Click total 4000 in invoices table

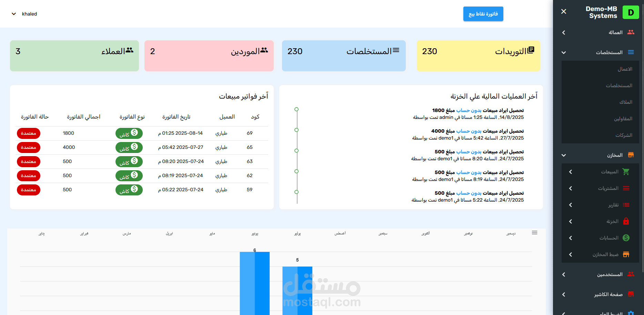(x=69, y=147)
